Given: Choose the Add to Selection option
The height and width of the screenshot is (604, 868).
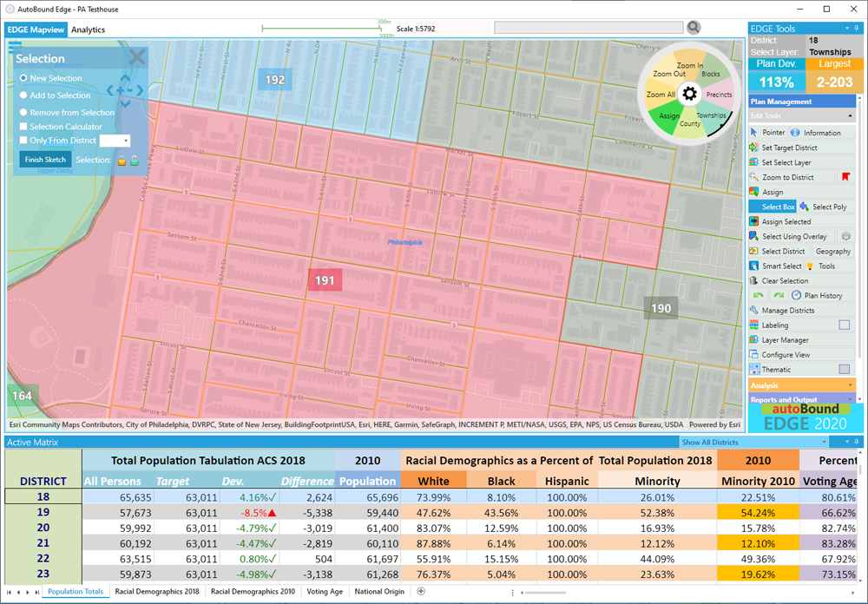Looking at the screenshot, I should (x=23, y=95).
